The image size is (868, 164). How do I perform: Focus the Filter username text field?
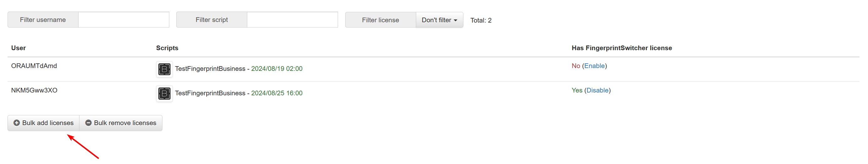coord(124,20)
